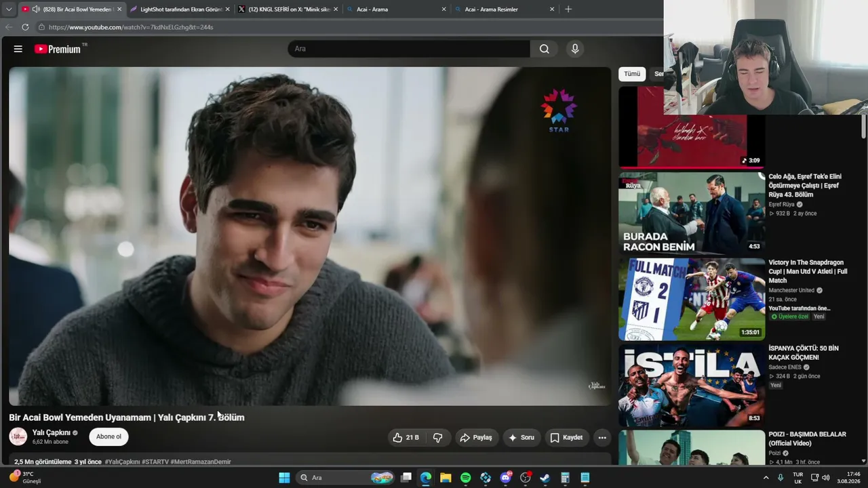Viewport: 868px width, 488px height.
Task: Click the browser address bar URL
Action: [x=131, y=27]
